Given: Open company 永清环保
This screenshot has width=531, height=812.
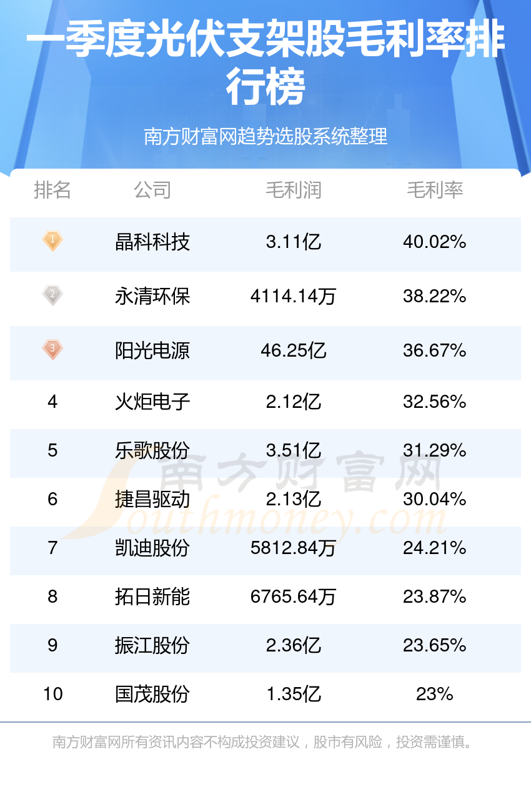Looking at the screenshot, I should click(x=152, y=296).
